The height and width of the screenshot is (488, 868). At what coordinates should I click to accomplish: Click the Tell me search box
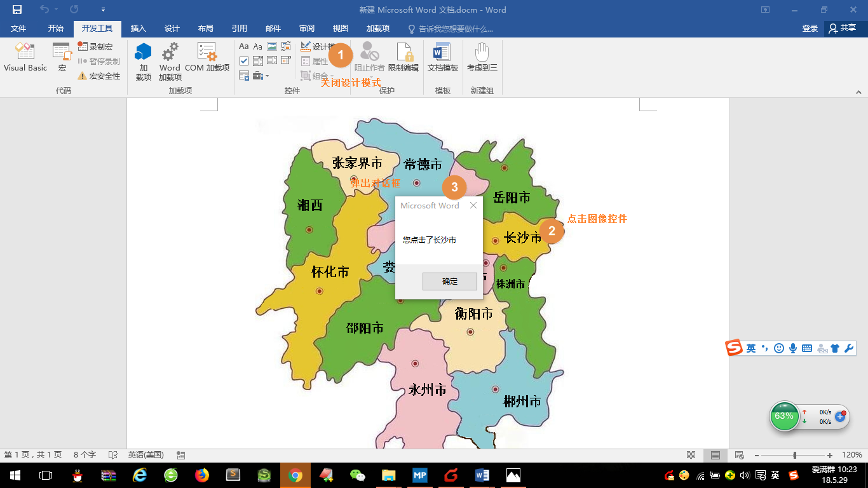tap(451, 29)
